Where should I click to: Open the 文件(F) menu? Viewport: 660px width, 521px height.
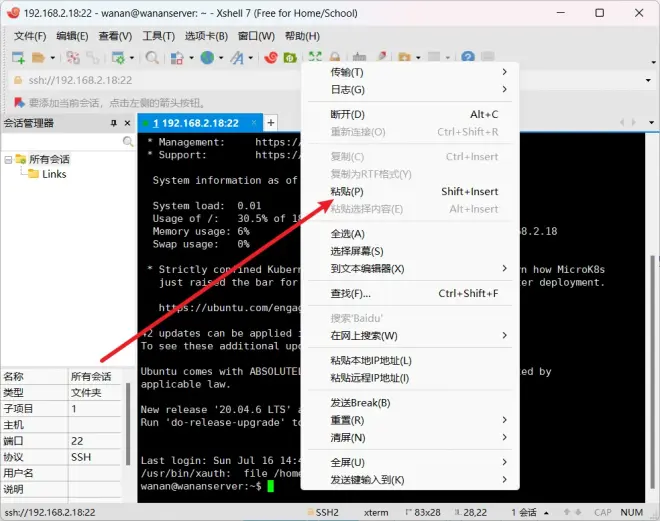click(x=30, y=36)
